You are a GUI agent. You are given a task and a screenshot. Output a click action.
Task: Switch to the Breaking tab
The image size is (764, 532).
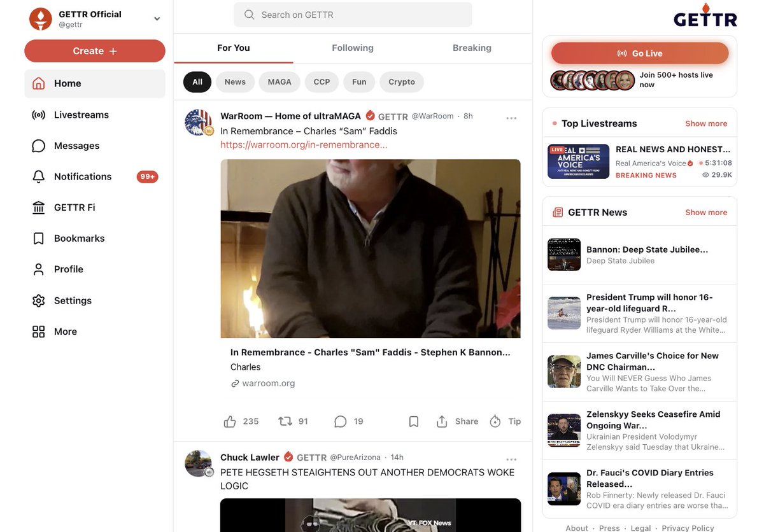click(x=472, y=48)
